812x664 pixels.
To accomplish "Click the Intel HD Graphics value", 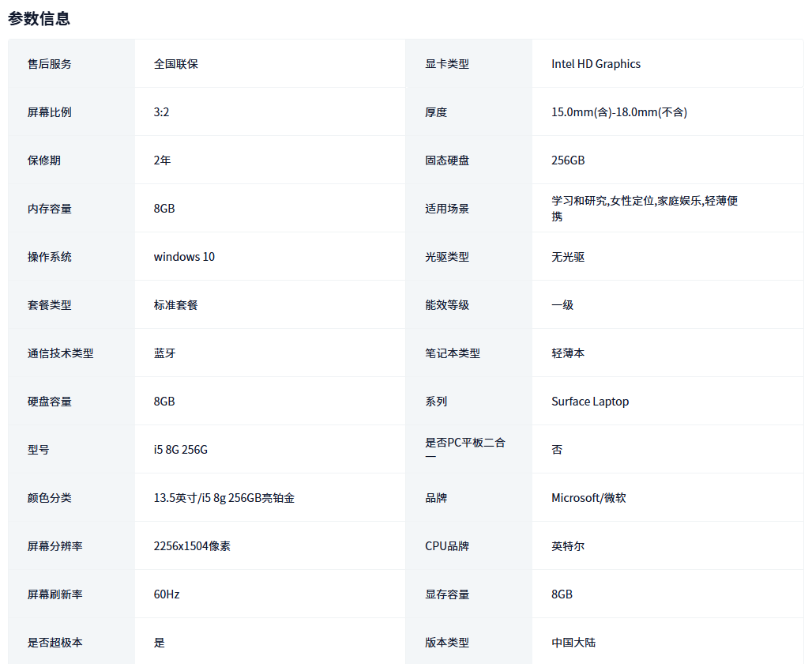I will pos(596,64).
